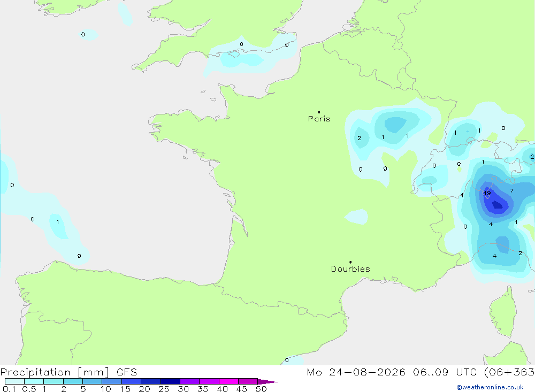Click the 06..09 UTC time text
Image resolution: width=535 pixels, height=392 pixels.
tap(444, 372)
